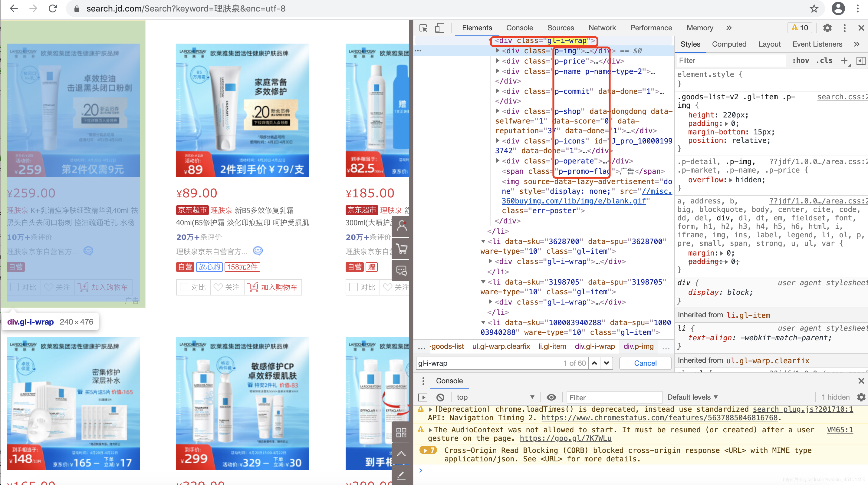Expand the div p-img node

[x=497, y=51]
